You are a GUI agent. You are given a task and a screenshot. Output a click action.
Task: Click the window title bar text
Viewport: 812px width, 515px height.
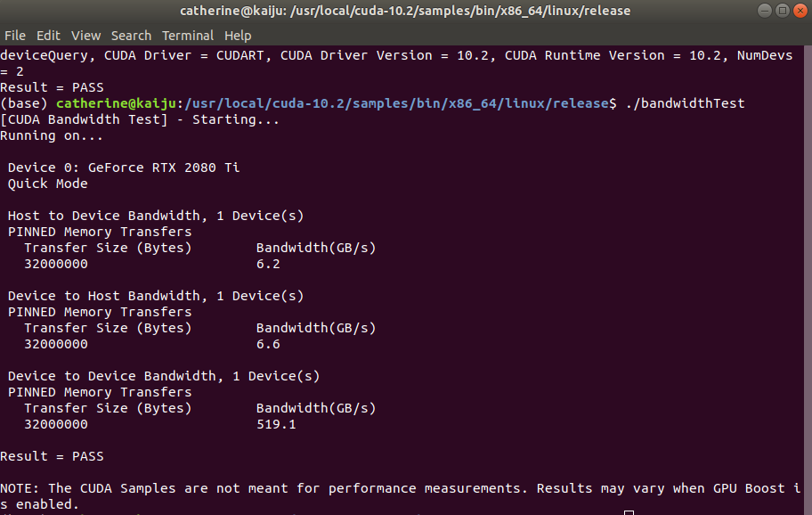[x=405, y=11]
